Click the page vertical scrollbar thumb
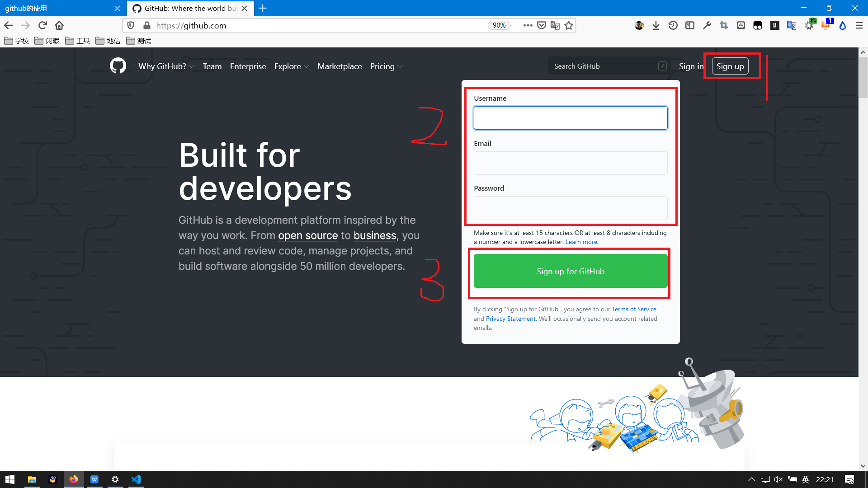868x488 pixels. coord(863,77)
